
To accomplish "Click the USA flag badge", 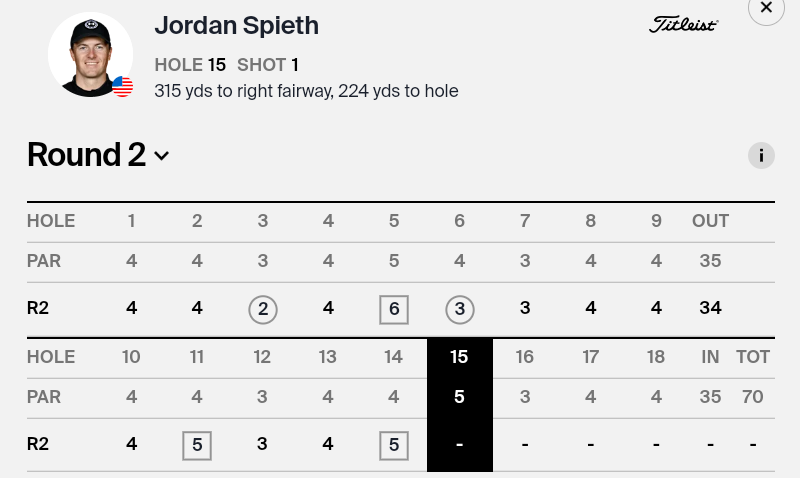I will 122,86.
